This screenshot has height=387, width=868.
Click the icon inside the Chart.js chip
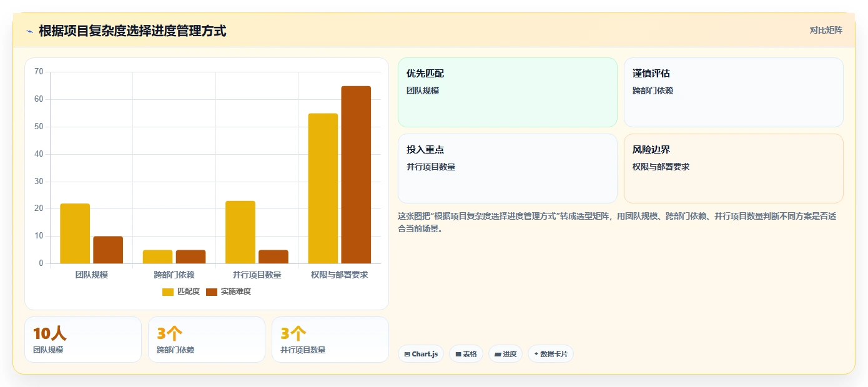407,355
